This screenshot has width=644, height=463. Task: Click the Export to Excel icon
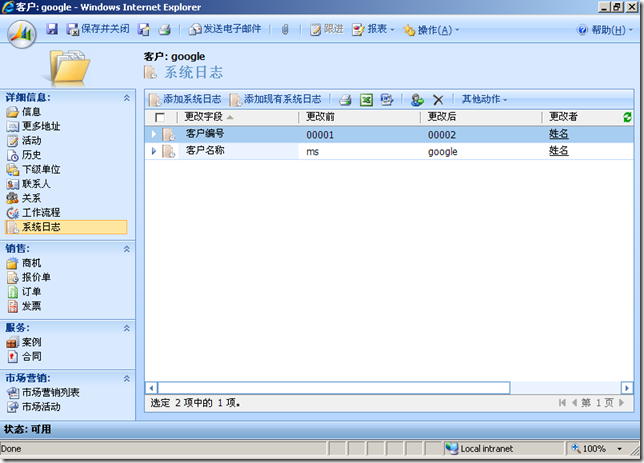(x=366, y=99)
